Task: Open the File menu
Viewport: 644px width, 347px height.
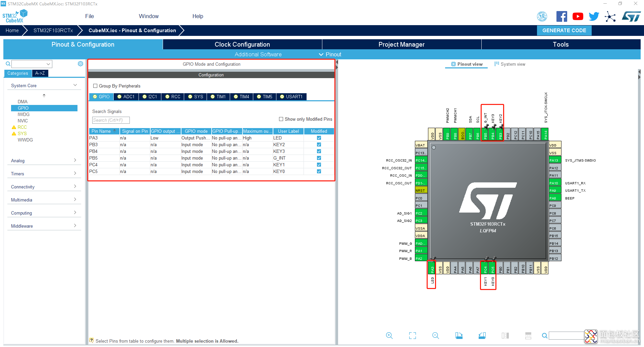Action: click(90, 16)
